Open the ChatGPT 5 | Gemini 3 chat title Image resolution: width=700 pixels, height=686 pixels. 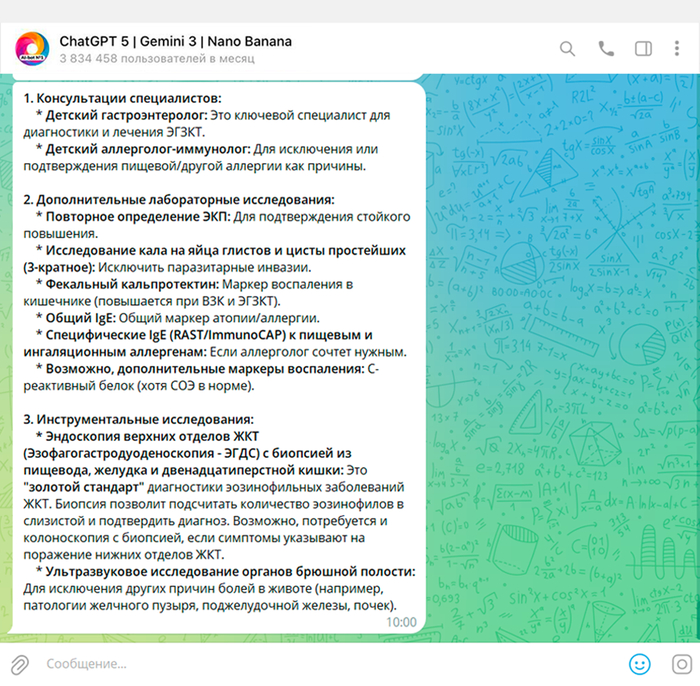(x=175, y=41)
